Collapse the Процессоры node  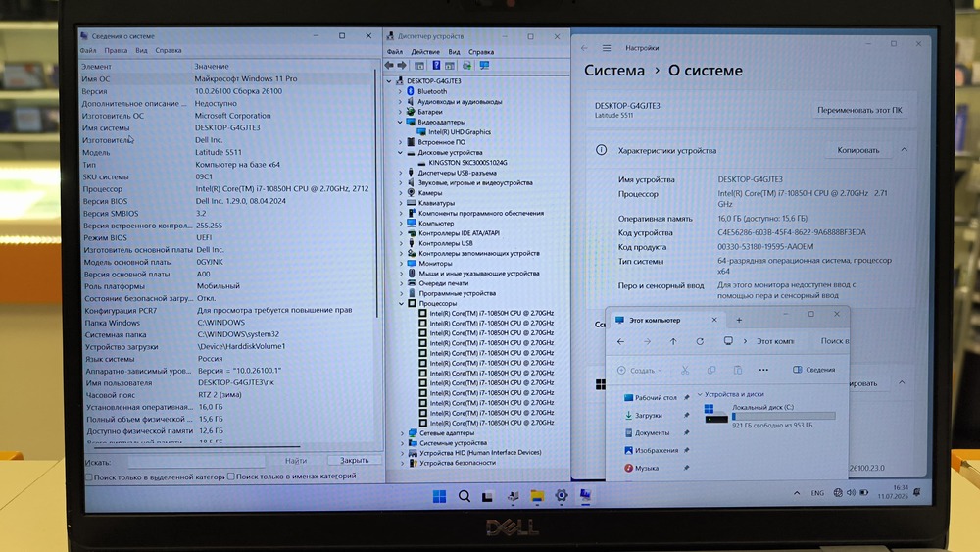pyautogui.click(x=402, y=303)
